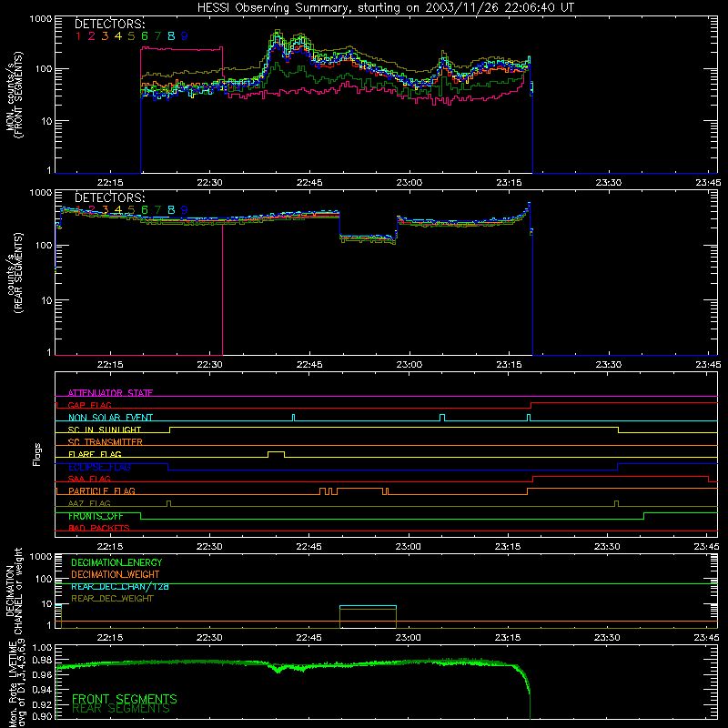Click the 22:30 tick under the decimation plot
This screenshot has width=728, height=728.
coord(209,638)
